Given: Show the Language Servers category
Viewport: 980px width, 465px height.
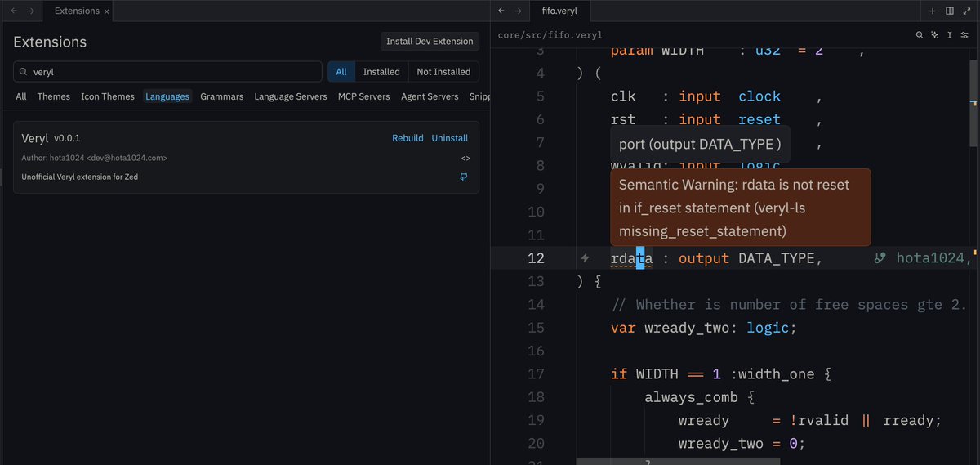Looking at the screenshot, I should tap(291, 96).
